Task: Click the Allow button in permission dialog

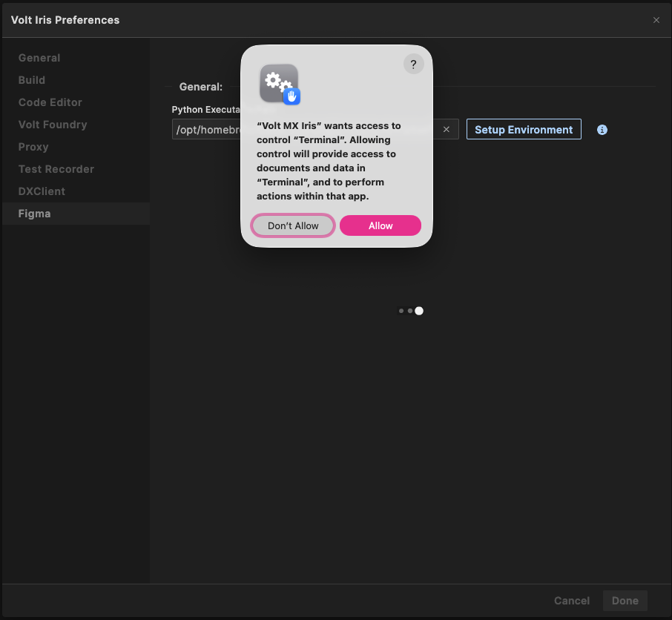Action: (381, 225)
